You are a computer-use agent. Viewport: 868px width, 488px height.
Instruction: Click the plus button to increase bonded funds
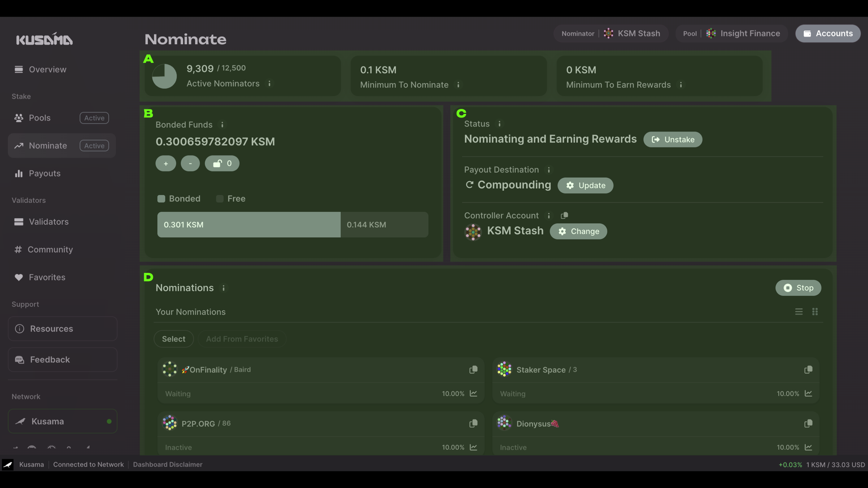165,163
